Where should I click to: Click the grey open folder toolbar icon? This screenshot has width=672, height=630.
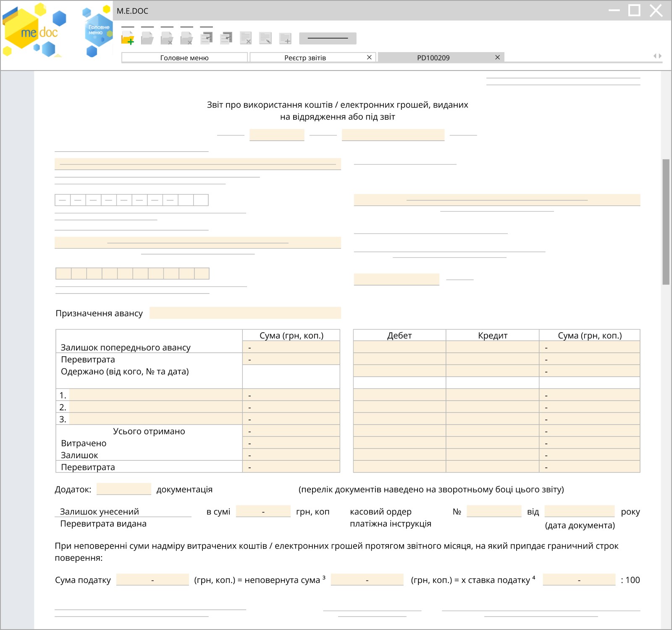[147, 38]
